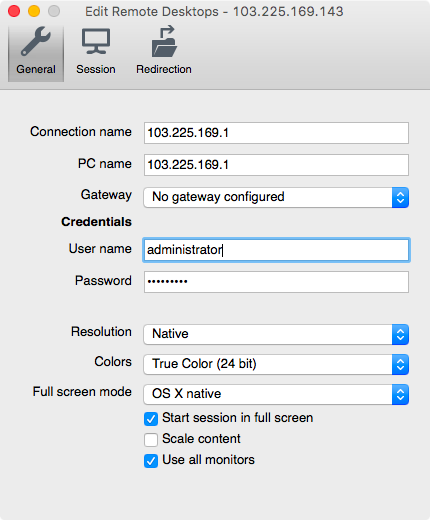The image size is (430, 520).
Task: Click the yellow minimize window button
Action: (34, 11)
